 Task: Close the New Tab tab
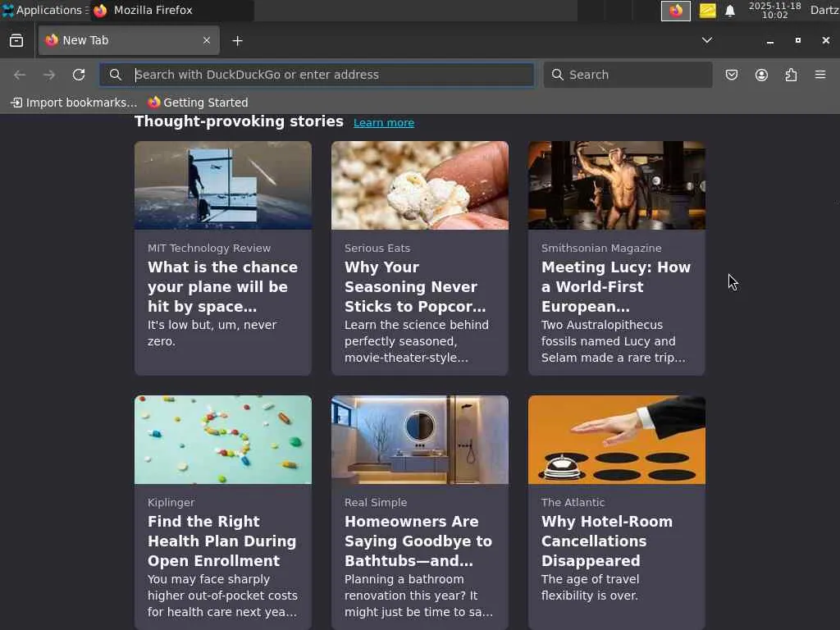(206, 40)
